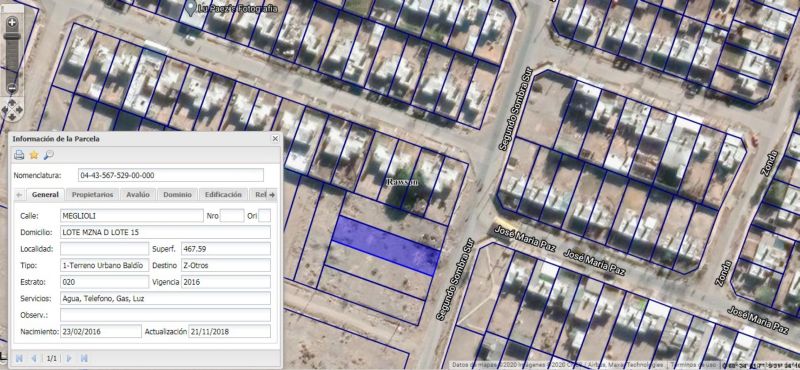Print the parcel information
Image resolution: width=800 pixels, height=370 pixels.
[x=19, y=155]
